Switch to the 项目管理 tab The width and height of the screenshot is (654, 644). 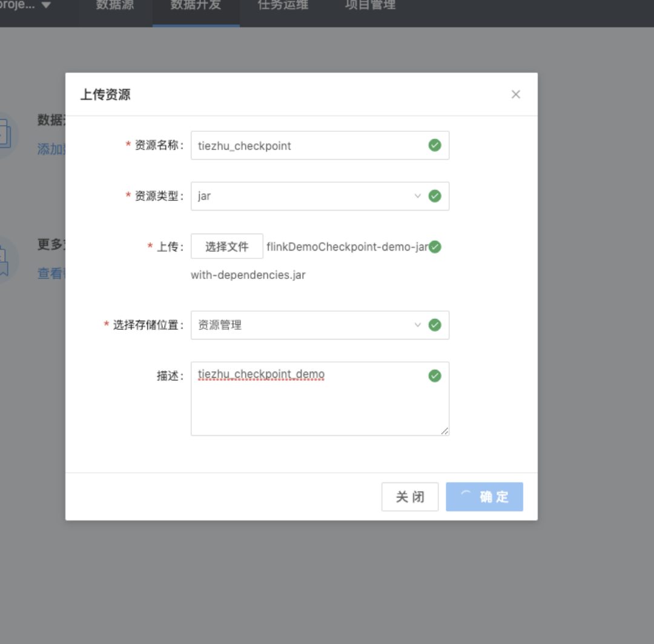click(x=371, y=5)
